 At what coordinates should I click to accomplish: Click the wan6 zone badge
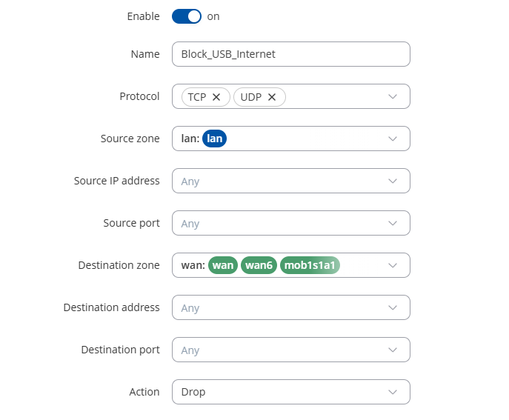pos(259,266)
